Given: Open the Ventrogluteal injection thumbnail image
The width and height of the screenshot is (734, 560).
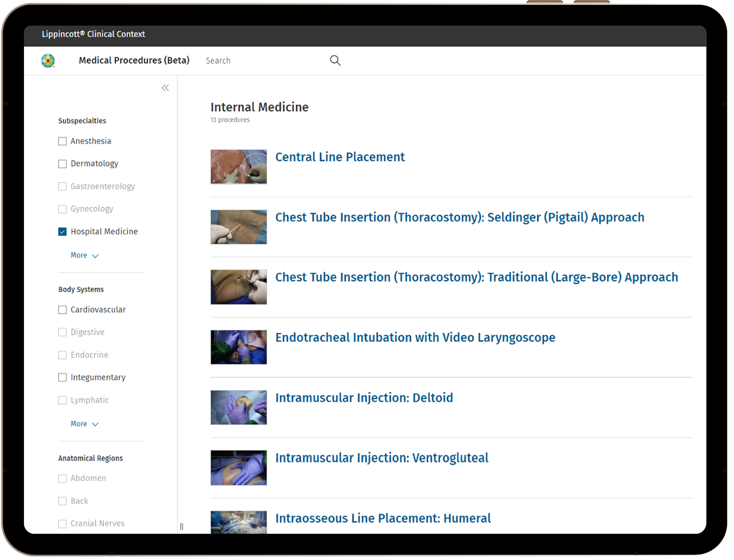Looking at the screenshot, I should pos(239,468).
